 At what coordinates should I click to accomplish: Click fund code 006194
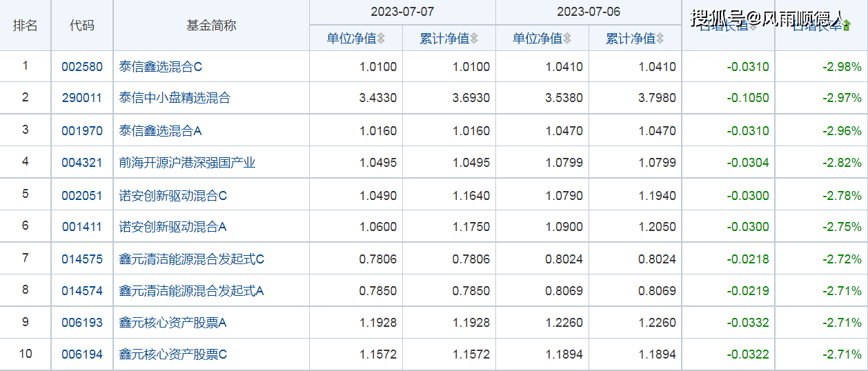coord(82,354)
